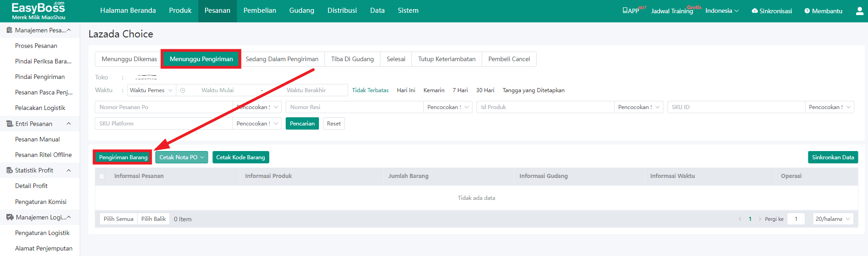Open the Indonesia language dropdown
Image resolution: width=868 pixels, height=256 pixels.
722,10
